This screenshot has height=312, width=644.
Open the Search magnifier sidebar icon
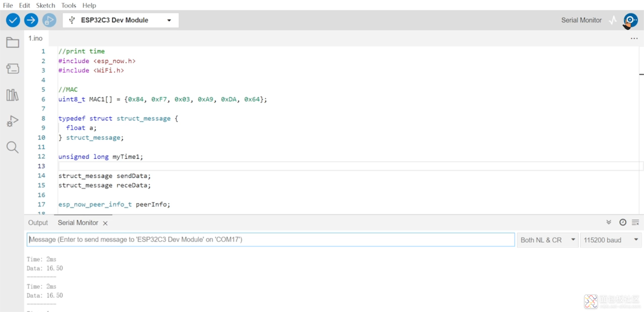(13, 147)
